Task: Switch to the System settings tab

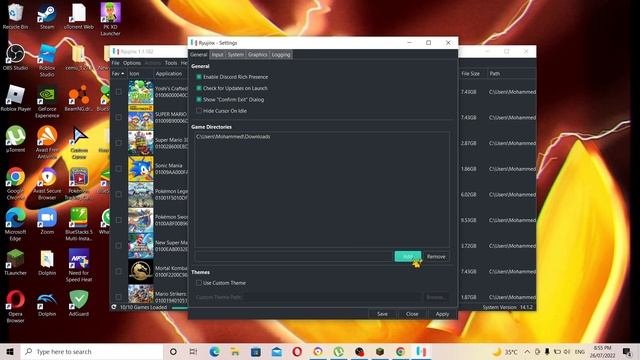Action: point(236,55)
